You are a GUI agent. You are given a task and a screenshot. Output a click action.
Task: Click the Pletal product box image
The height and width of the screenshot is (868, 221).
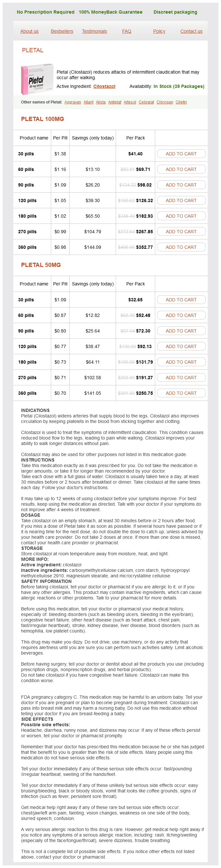37,79
